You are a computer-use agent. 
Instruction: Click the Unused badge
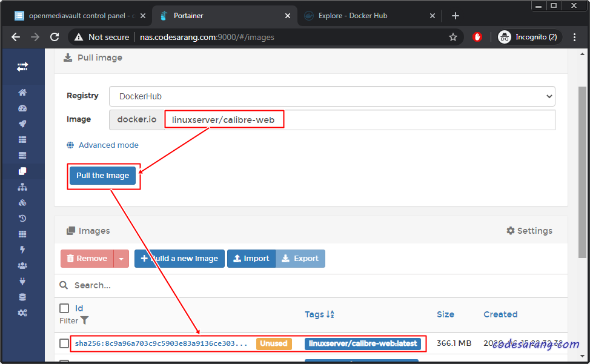tap(274, 343)
